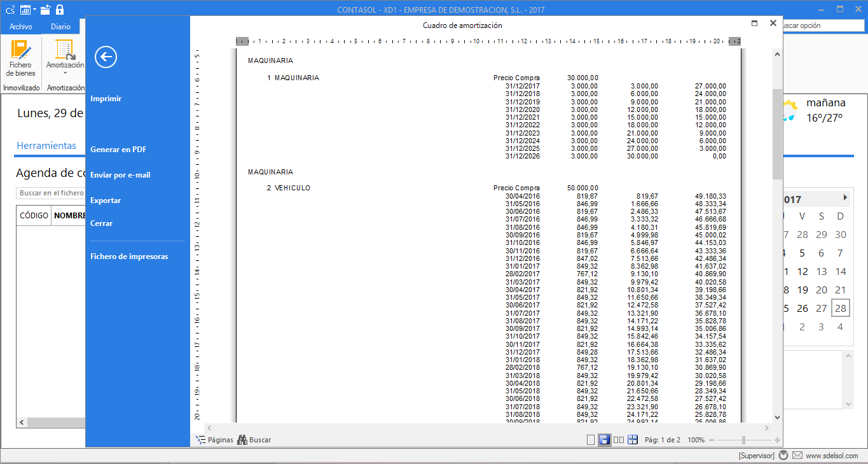
Task: Select day 12 in the calendar
Action: (x=803, y=272)
